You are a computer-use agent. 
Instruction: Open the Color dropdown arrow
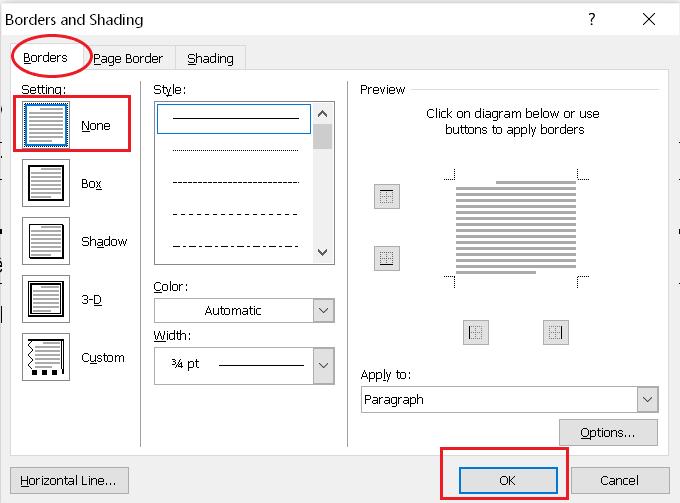(x=324, y=310)
